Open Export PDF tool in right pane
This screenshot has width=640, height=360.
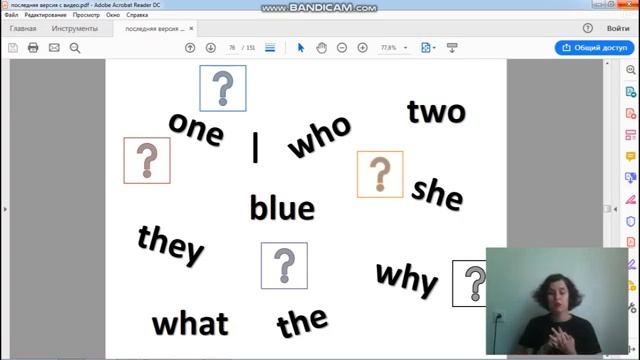coord(631,92)
